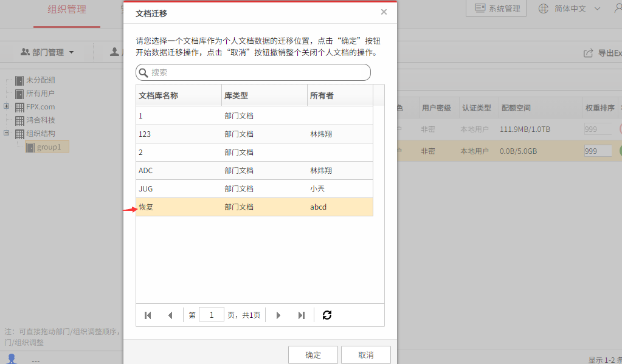The height and width of the screenshot is (364, 622).
Task: Select the group1 tree item
Action: (x=47, y=147)
